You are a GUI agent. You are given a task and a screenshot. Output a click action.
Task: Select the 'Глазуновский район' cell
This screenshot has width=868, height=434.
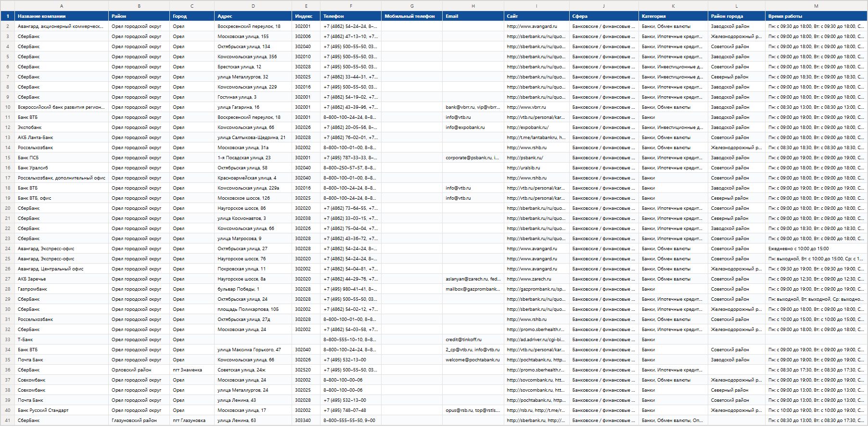139,421
